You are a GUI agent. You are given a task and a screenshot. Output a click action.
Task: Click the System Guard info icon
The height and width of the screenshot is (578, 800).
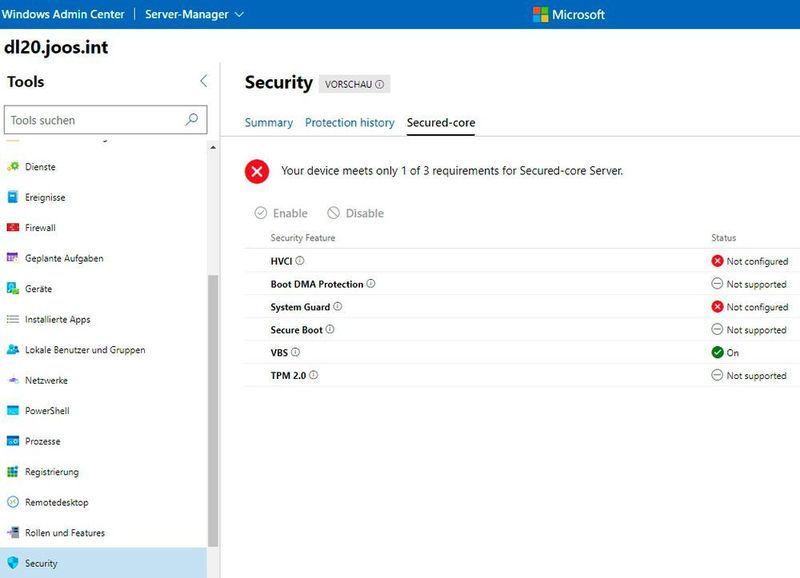[x=338, y=306]
